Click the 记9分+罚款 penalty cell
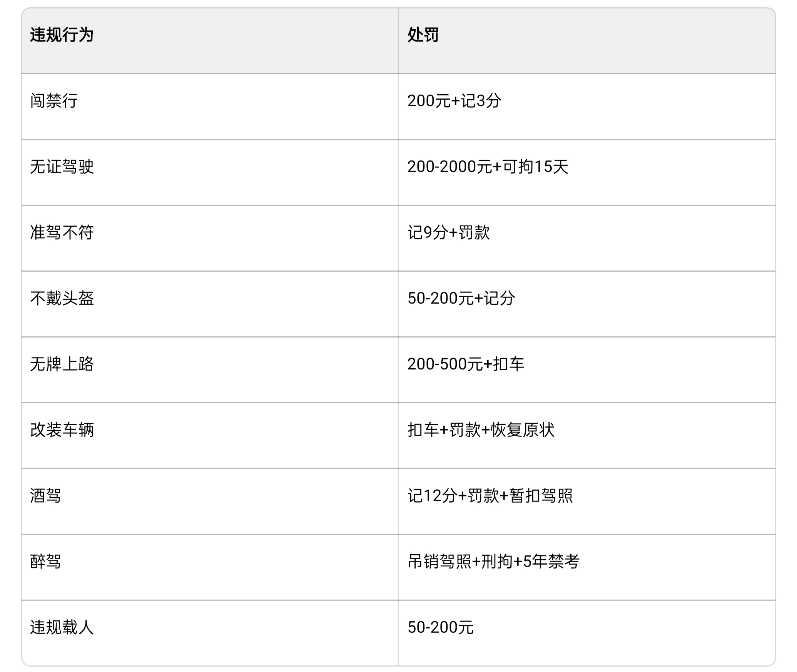Image resolution: width=797 pixels, height=672 pixels. (x=449, y=233)
